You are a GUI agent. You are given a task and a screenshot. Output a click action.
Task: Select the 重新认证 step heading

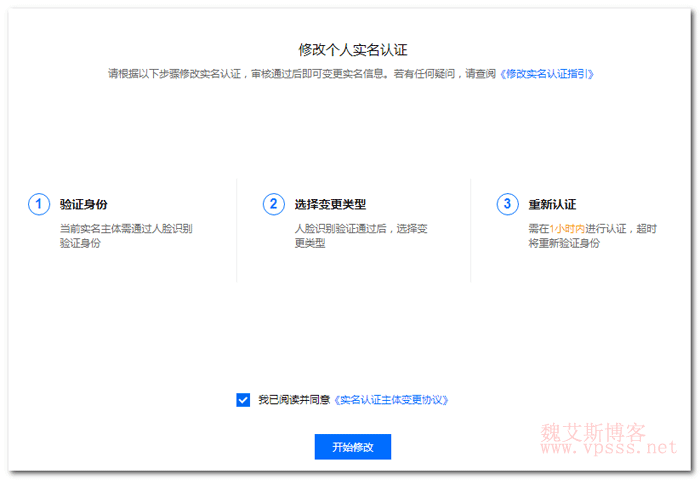(x=552, y=204)
